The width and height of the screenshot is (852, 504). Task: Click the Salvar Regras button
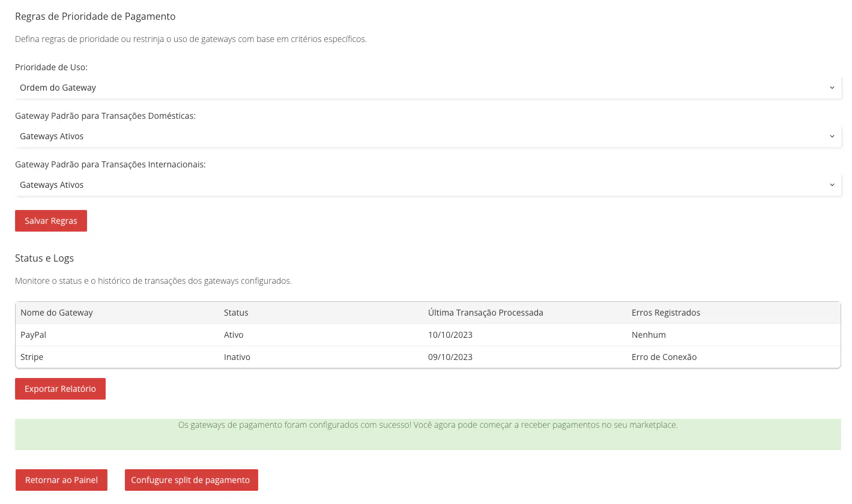pos(51,221)
